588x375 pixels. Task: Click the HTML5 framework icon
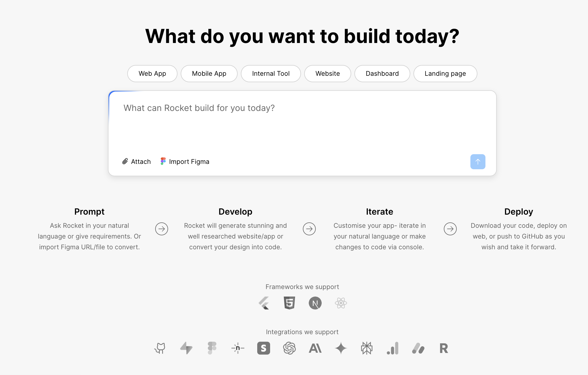coord(289,303)
